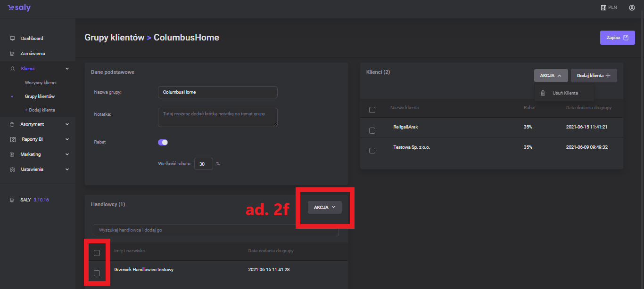Click the Saly logo in header
644x289 pixels.
(19, 8)
